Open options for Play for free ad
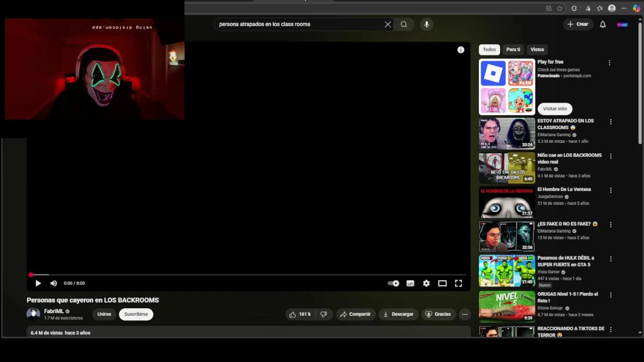This screenshot has height=362, width=644. (609, 63)
